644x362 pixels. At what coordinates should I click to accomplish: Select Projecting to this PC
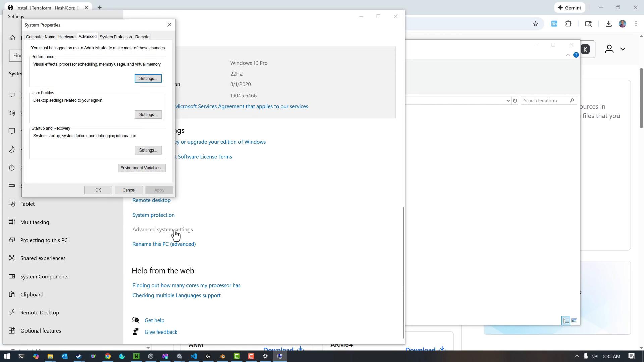pyautogui.click(x=63, y=240)
